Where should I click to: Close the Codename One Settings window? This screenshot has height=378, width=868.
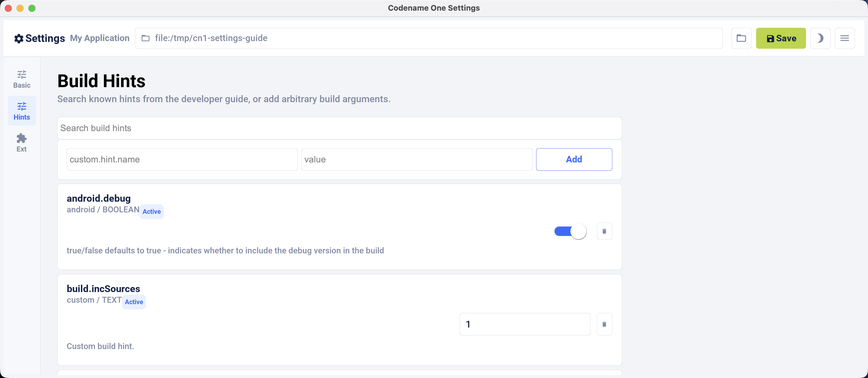(x=9, y=8)
